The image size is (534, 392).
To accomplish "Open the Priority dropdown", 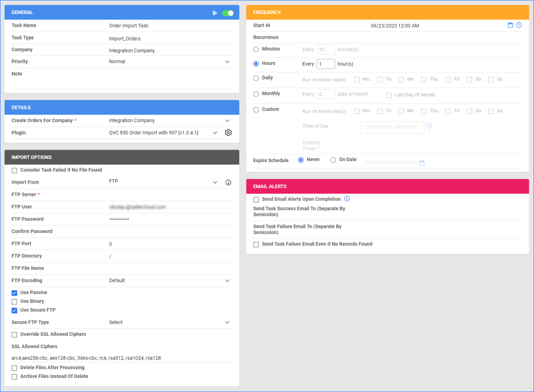I will coord(226,62).
